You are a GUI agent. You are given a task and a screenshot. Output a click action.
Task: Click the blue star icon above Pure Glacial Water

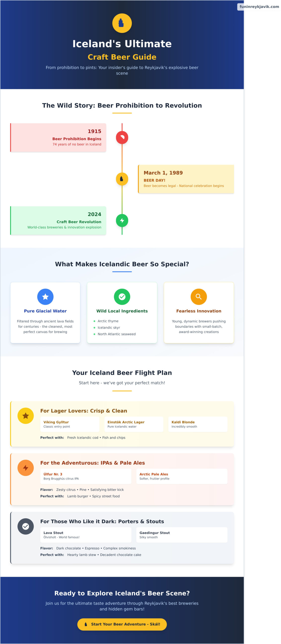pos(45,297)
